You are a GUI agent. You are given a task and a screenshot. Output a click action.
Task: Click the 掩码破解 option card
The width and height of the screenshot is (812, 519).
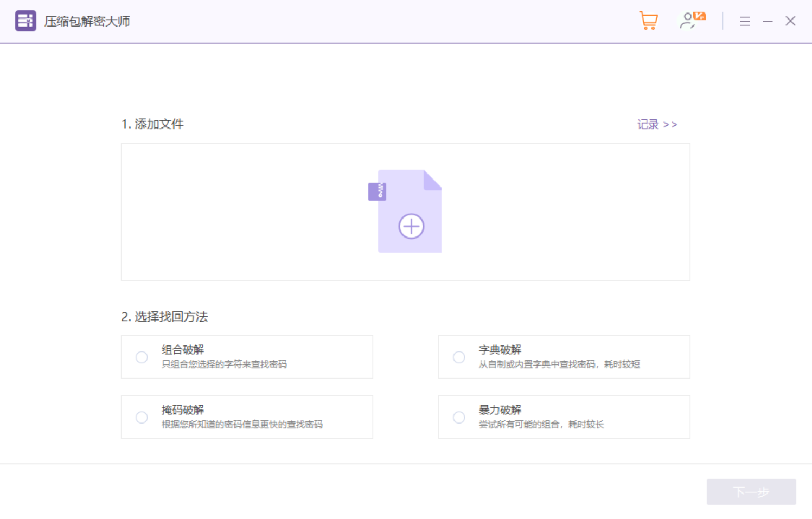(247, 417)
